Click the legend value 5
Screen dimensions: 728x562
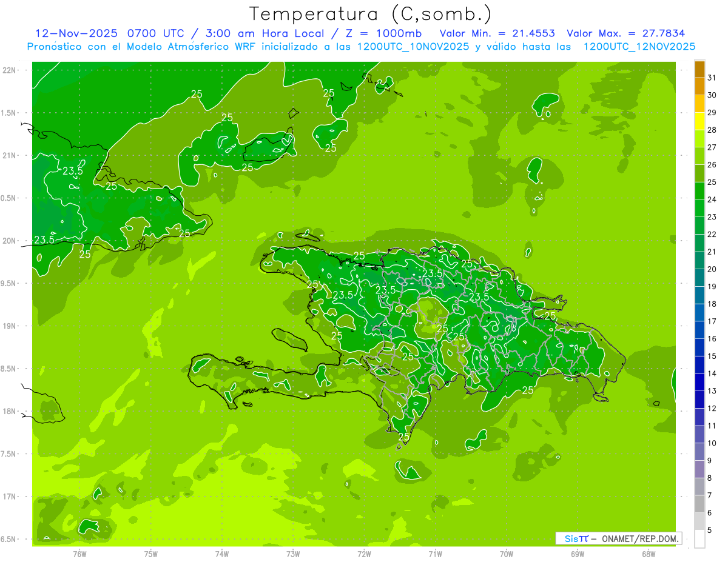[710, 530]
